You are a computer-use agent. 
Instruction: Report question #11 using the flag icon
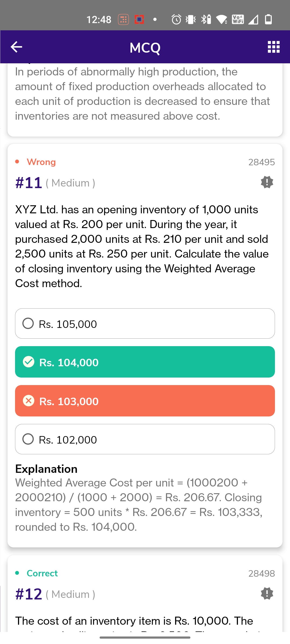[x=267, y=182]
